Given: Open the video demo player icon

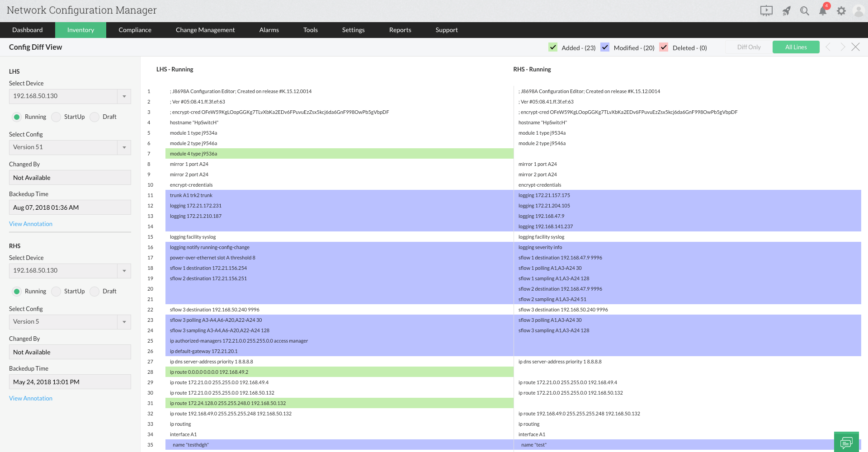Looking at the screenshot, I should tap(766, 10).
